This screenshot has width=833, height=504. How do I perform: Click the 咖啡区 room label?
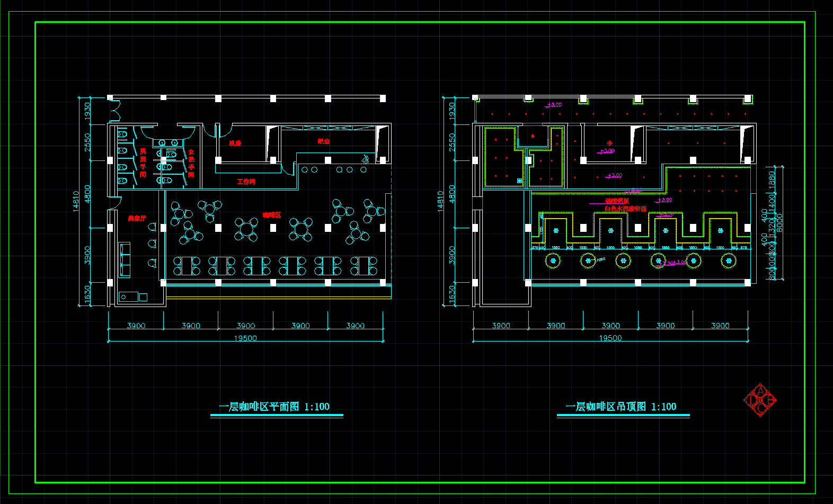pos(272,215)
